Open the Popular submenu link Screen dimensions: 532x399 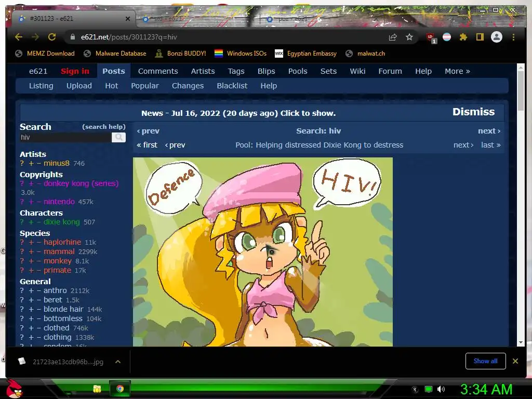point(144,86)
